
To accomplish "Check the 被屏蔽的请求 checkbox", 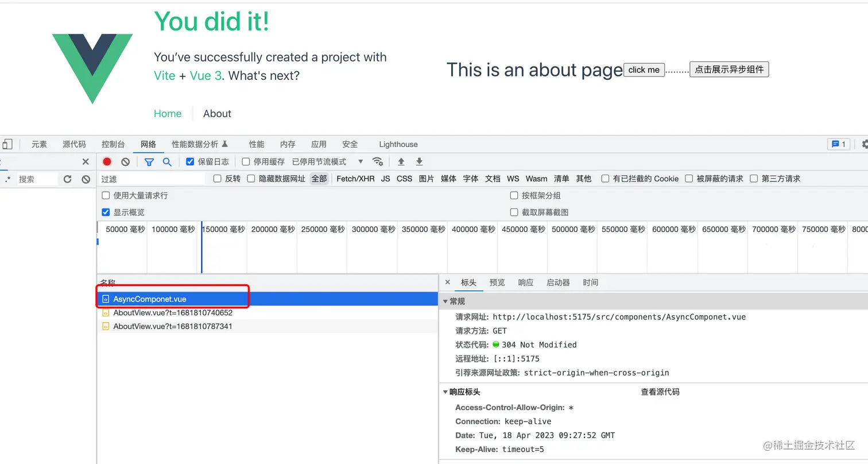I will tap(689, 179).
